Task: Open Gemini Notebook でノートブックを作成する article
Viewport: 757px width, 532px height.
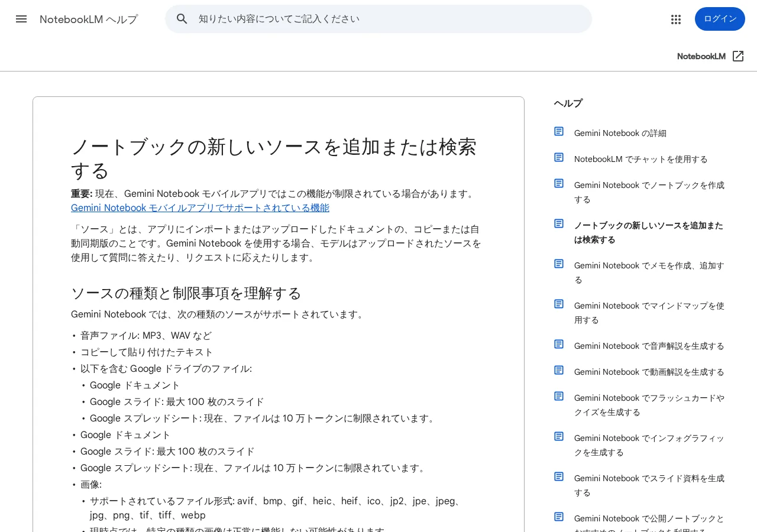Action: pos(649,192)
